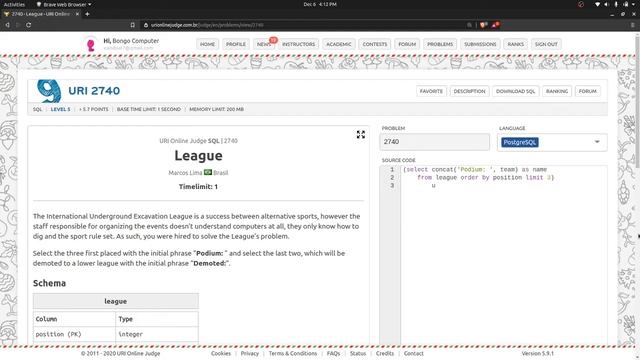The height and width of the screenshot is (360, 640).
Task: Open the volume icon in system tray
Action: tap(607, 4)
